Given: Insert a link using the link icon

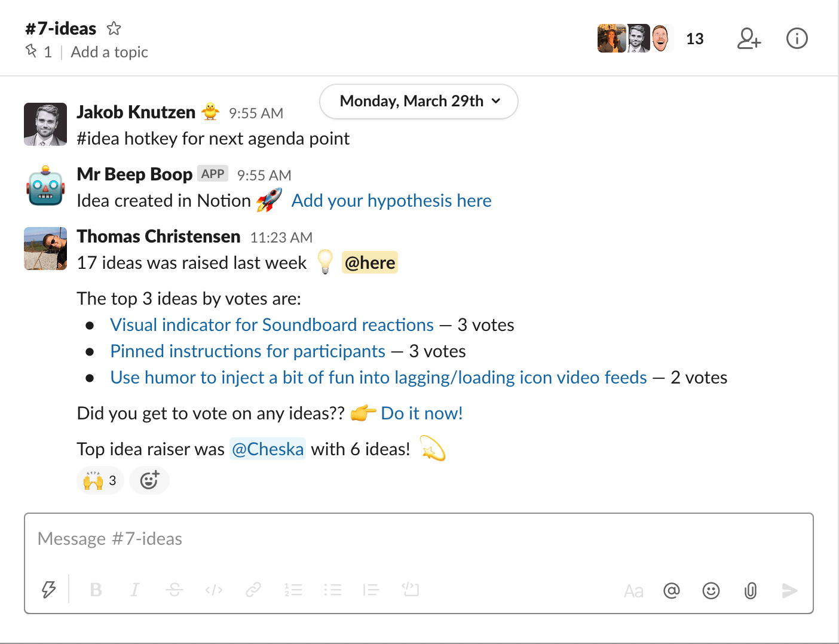Looking at the screenshot, I should [253, 590].
